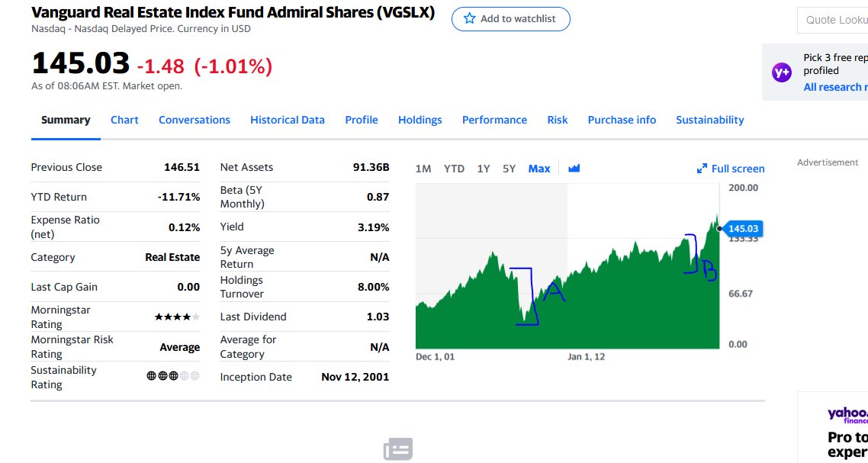Viewport: 868px width, 463px height.
Task: Open chart in Full screen
Action: pos(731,169)
